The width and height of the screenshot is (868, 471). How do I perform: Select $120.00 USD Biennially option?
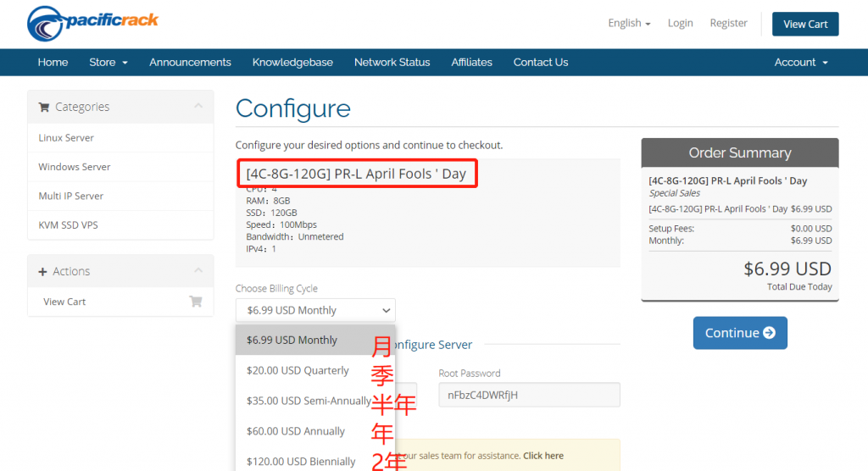[x=315, y=461]
